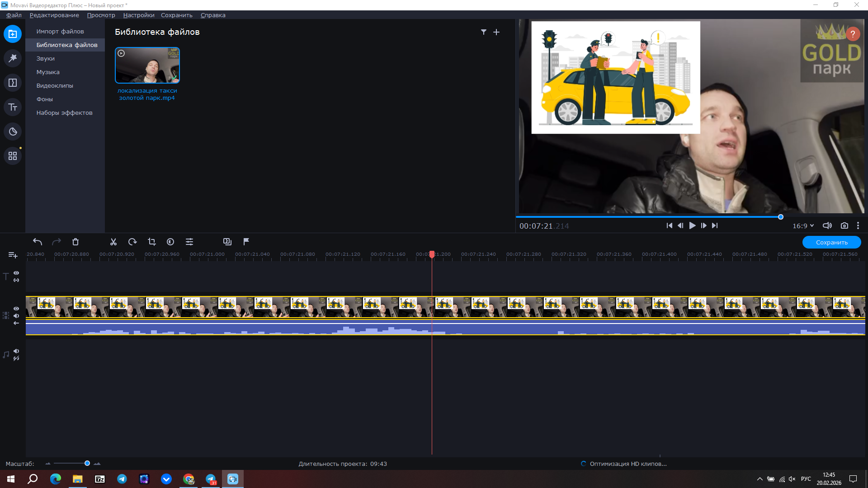
Task: Hide the video track with eye icon
Action: [16, 309]
